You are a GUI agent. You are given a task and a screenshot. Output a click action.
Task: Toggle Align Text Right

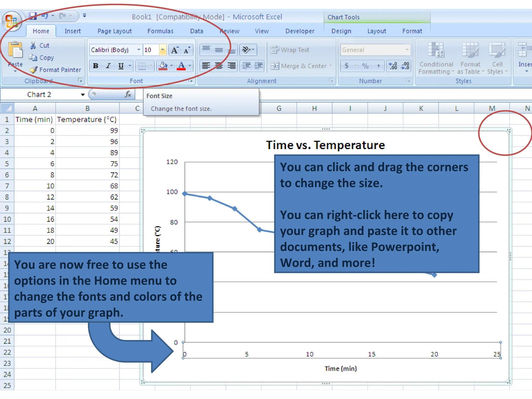(231, 66)
